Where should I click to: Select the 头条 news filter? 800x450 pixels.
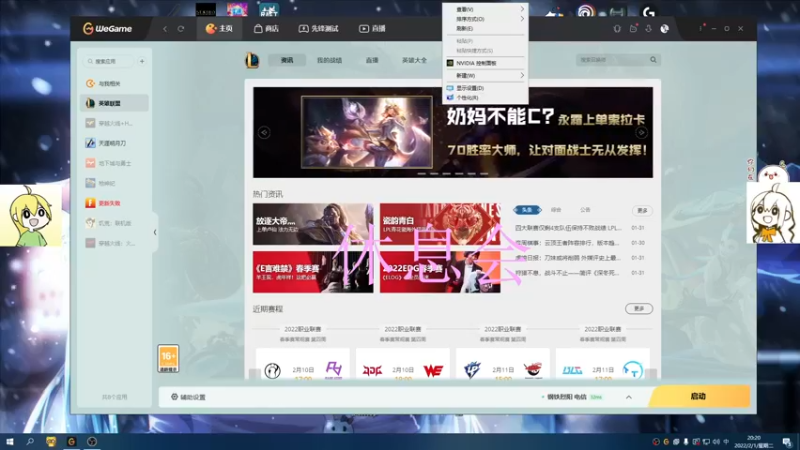click(x=527, y=210)
